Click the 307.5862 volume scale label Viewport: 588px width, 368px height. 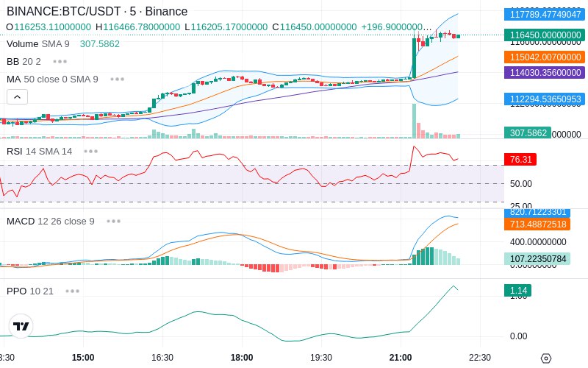click(x=528, y=133)
